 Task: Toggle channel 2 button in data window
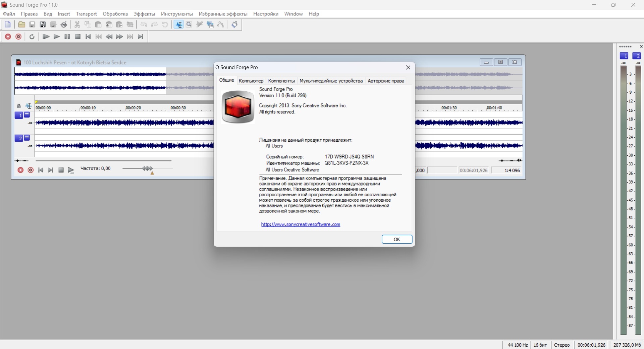(x=19, y=138)
